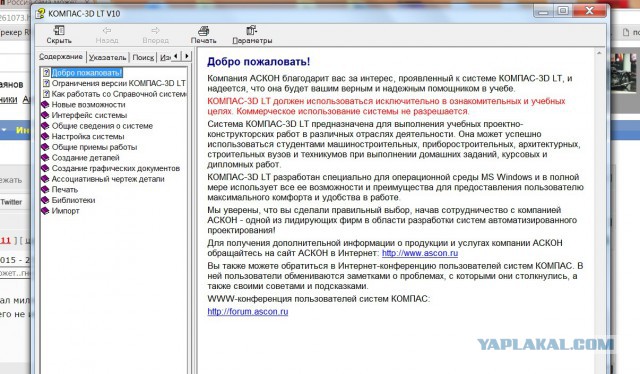The image size is (640, 374).
Task: Click the Скрыть toolbar icon
Action: point(59,31)
